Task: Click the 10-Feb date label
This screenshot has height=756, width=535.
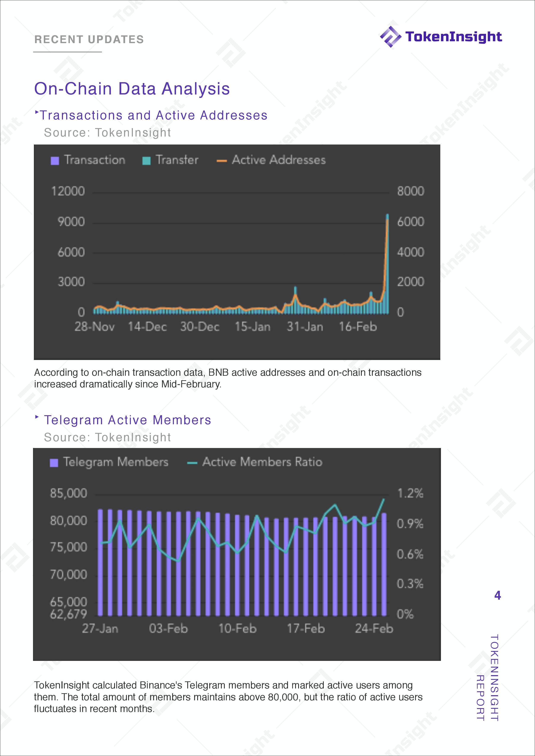Action: pos(237,629)
